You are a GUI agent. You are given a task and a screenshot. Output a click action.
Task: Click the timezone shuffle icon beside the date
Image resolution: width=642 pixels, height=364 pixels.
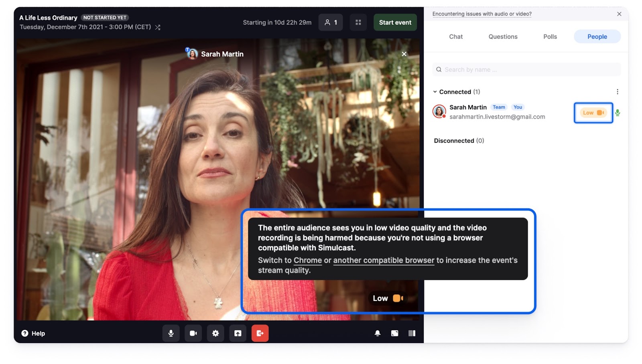coord(158,27)
